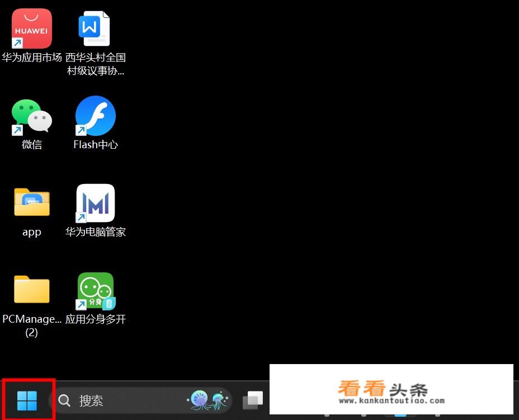Image resolution: width=519 pixels, height=420 pixels.
Task: Select the app folder on desktop
Action: pyautogui.click(x=32, y=202)
